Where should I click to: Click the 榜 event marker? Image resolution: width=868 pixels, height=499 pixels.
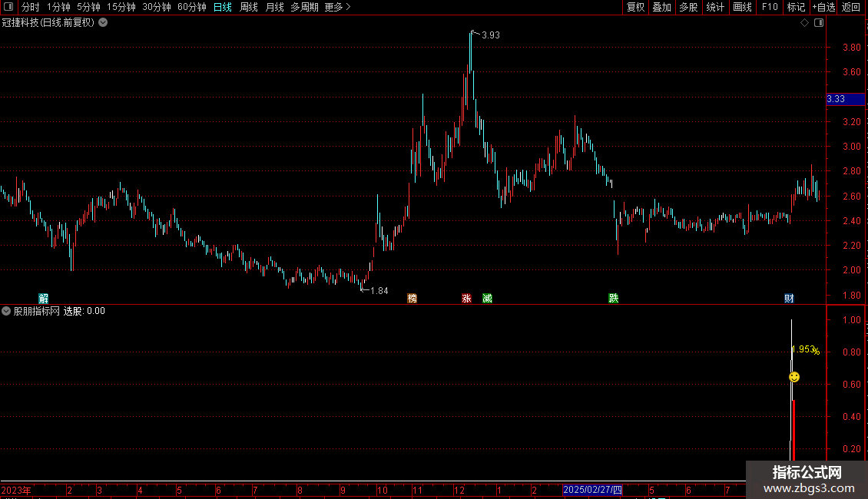412,299
